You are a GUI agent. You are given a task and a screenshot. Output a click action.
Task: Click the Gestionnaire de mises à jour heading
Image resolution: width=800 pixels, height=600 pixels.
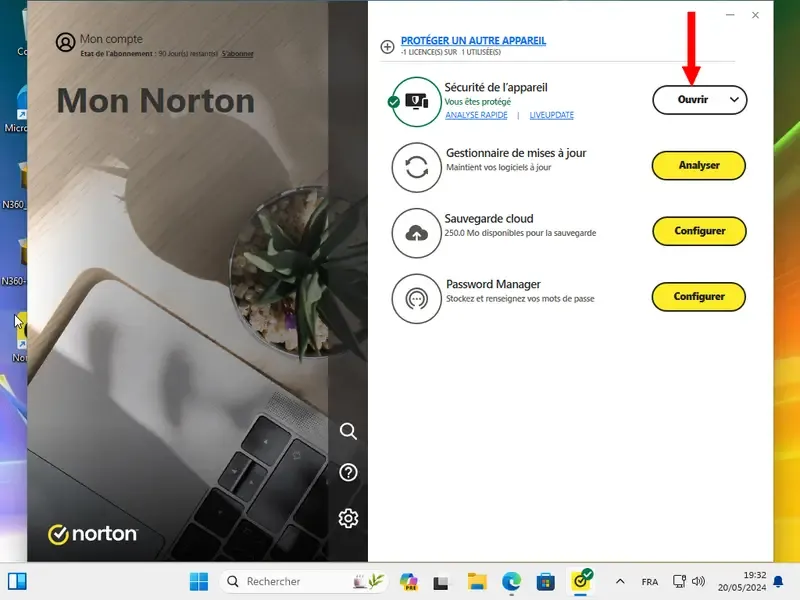point(516,153)
